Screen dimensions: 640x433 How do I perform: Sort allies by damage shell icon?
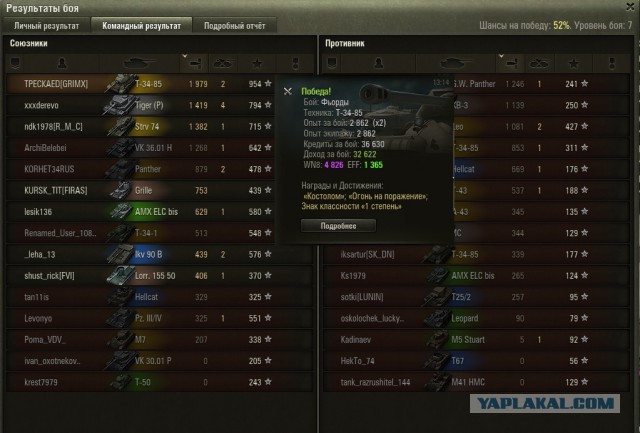pos(195,63)
